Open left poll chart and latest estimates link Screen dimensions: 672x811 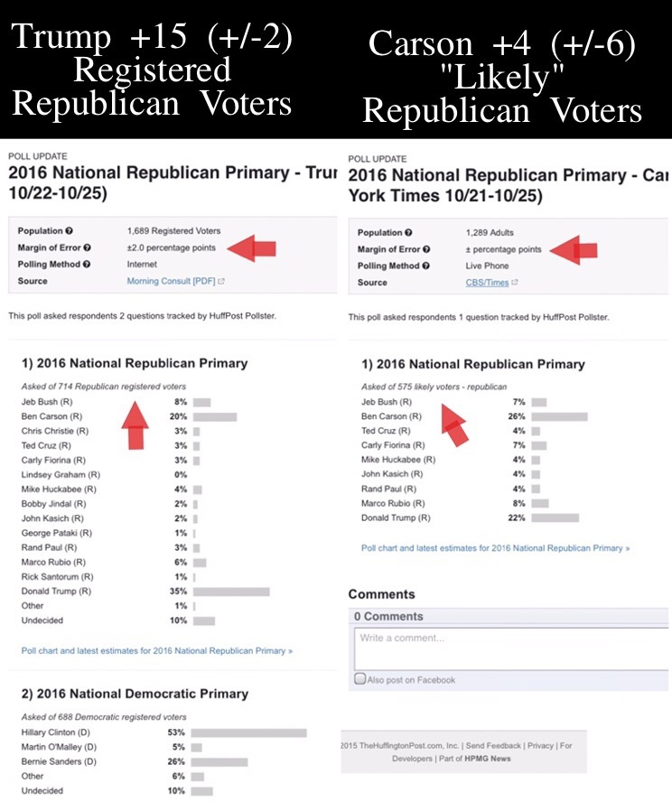click(157, 650)
